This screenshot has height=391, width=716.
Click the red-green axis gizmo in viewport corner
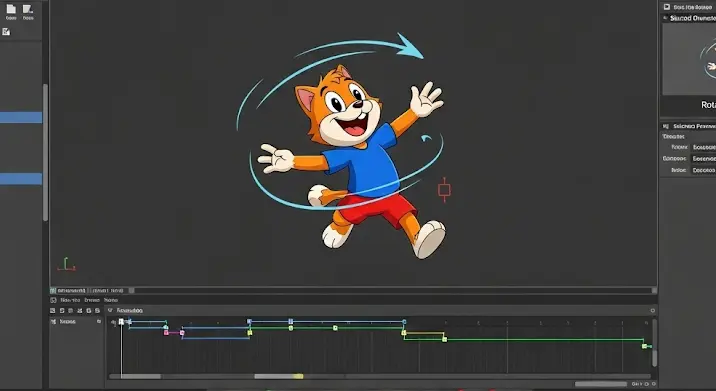pos(67,264)
